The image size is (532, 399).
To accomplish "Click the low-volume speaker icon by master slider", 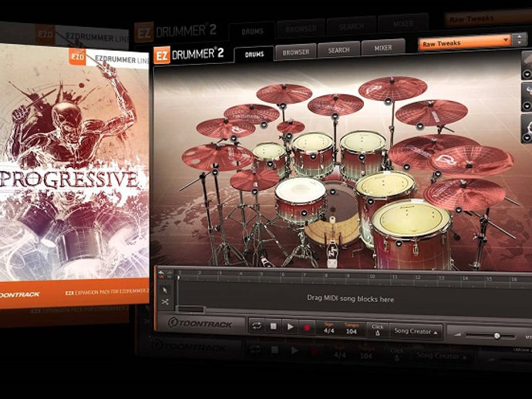I will (x=458, y=334).
